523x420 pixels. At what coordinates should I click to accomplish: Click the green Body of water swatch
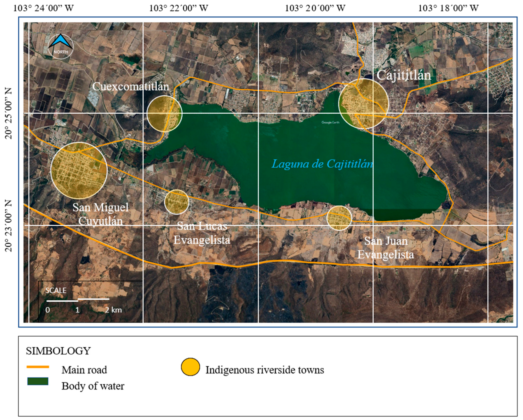point(38,381)
